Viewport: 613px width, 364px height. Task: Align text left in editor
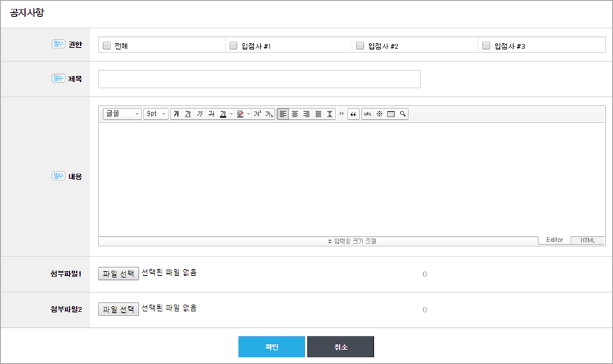pos(283,114)
